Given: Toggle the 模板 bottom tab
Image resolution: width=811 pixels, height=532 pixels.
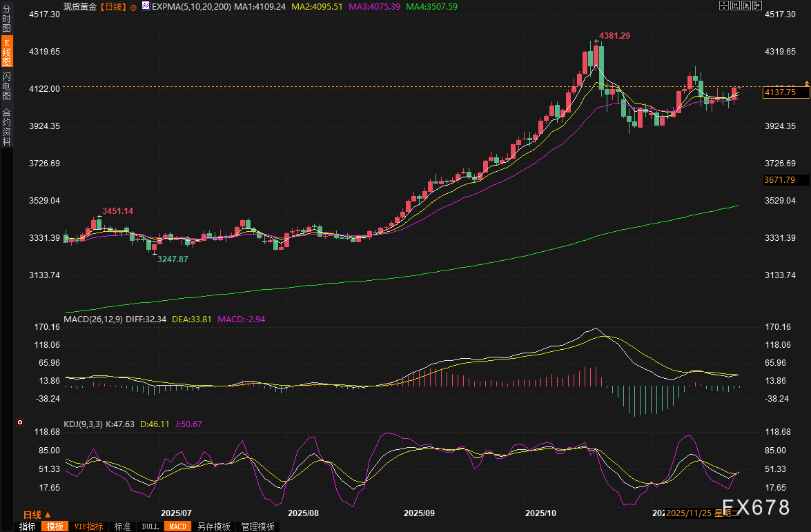Looking at the screenshot, I should click(55, 526).
